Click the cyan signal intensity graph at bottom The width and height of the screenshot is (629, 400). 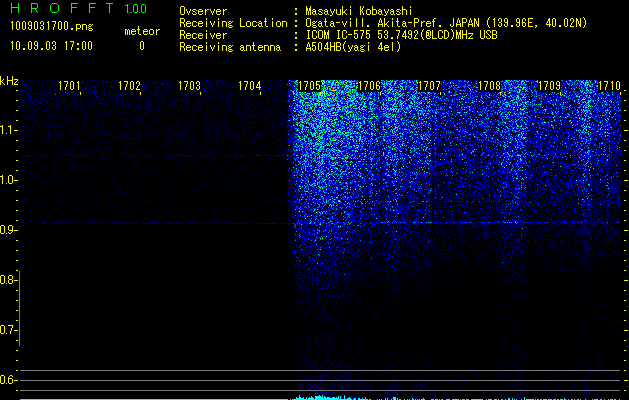point(321,398)
